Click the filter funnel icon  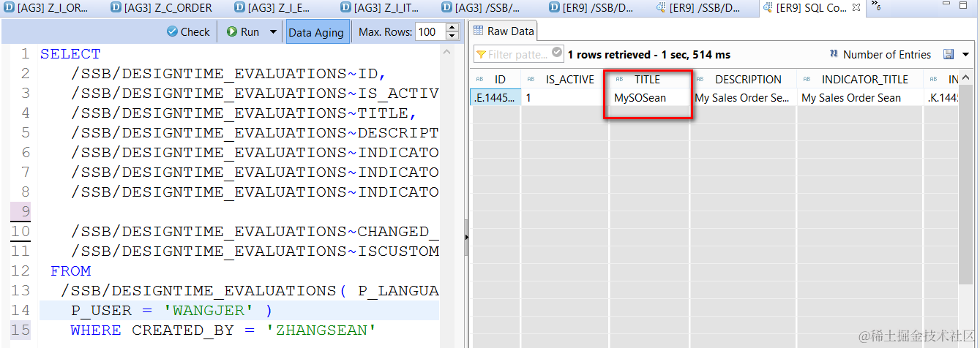point(481,54)
